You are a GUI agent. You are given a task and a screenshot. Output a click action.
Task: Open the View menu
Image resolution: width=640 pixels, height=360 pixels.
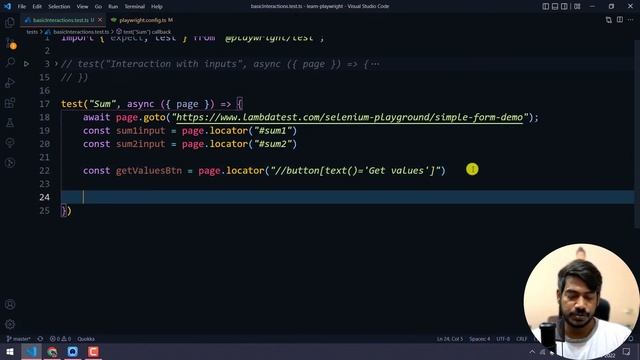coord(82,7)
